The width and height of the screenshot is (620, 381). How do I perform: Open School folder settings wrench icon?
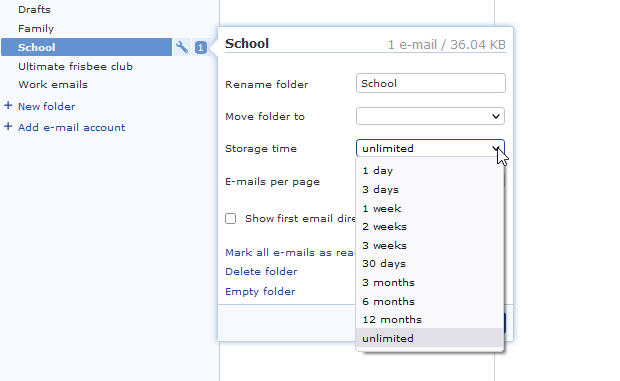182,47
